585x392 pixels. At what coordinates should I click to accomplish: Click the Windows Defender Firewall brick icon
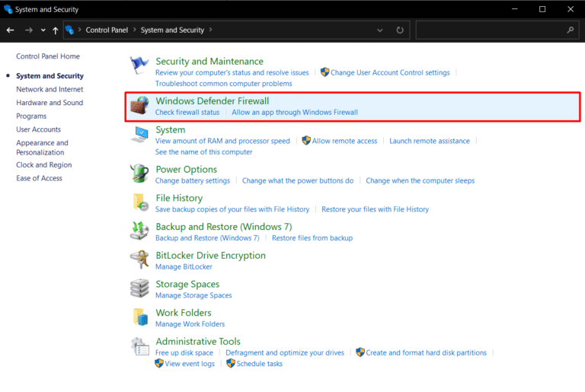(139, 105)
